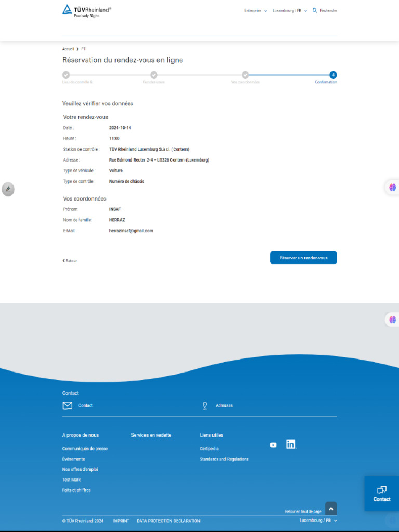Screen dimensions: 399x532
Task: Click the TÜV Rheinland logo
Action: (87, 11)
